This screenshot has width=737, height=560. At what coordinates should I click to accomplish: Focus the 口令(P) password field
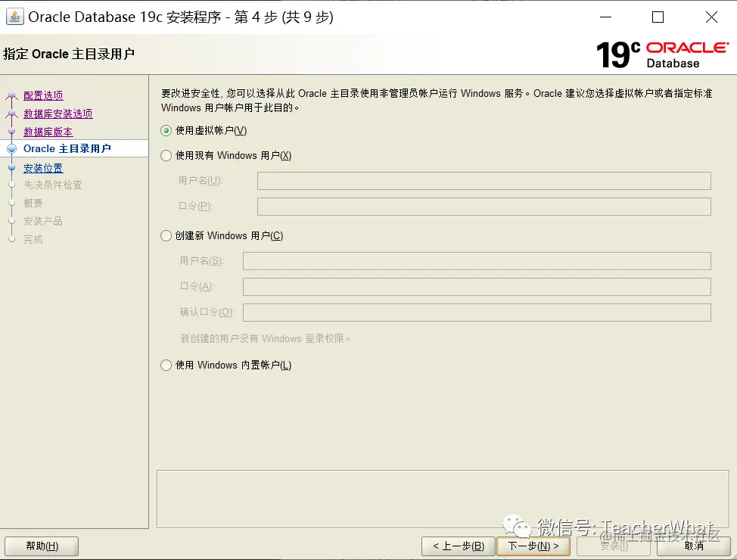coord(484,207)
